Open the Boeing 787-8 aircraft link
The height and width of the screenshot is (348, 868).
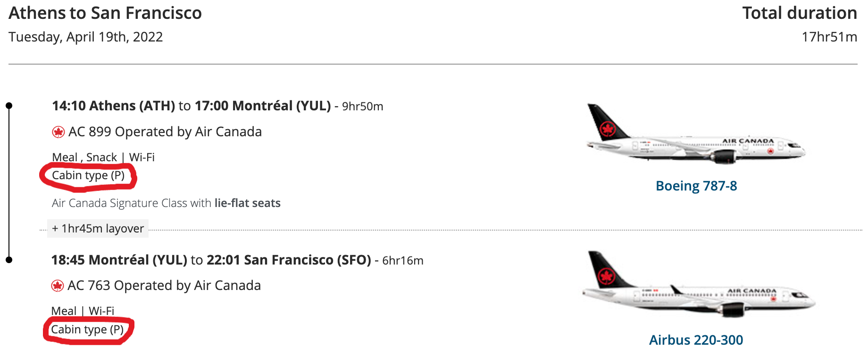point(696,186)
